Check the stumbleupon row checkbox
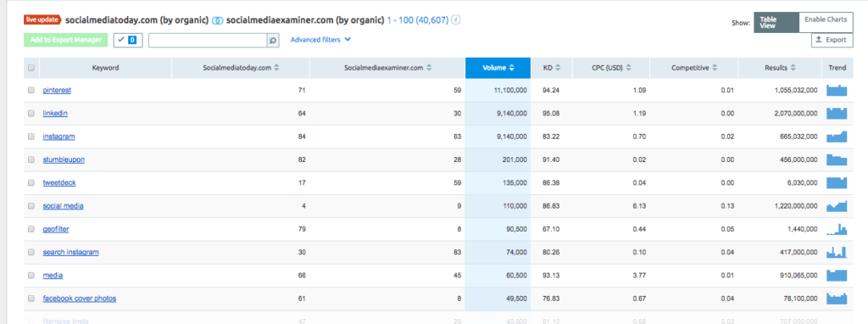This screenshot has height=324, width=868. pyautogui.click(x=31, y=159)
